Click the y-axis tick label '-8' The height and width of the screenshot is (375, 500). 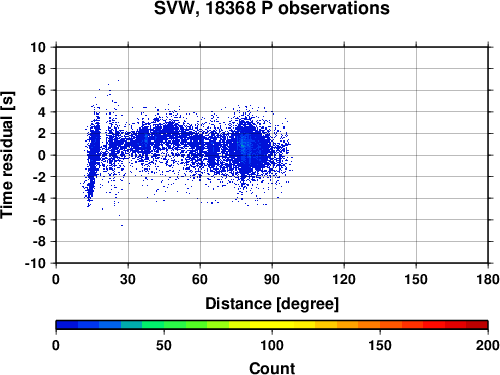[39, 242]
